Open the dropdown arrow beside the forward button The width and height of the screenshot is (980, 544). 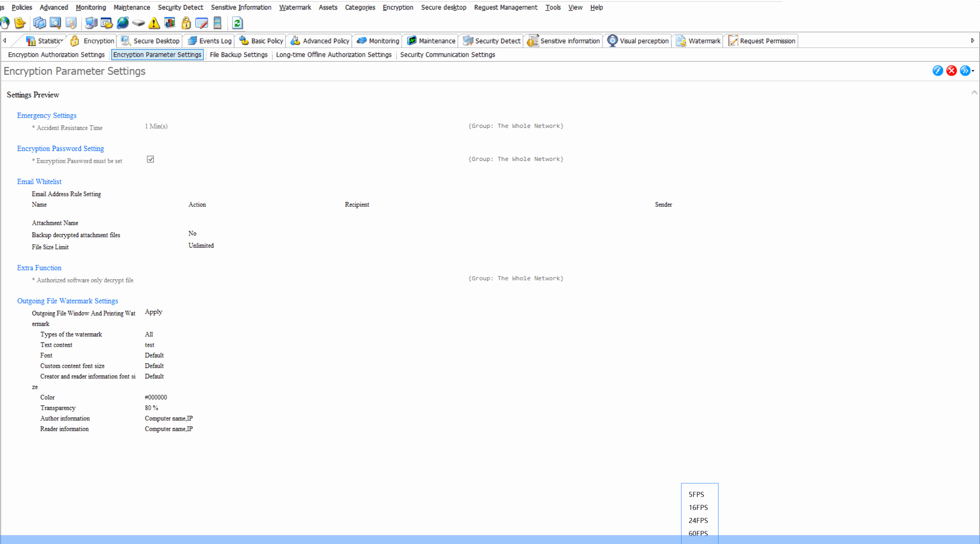point(973,71)
